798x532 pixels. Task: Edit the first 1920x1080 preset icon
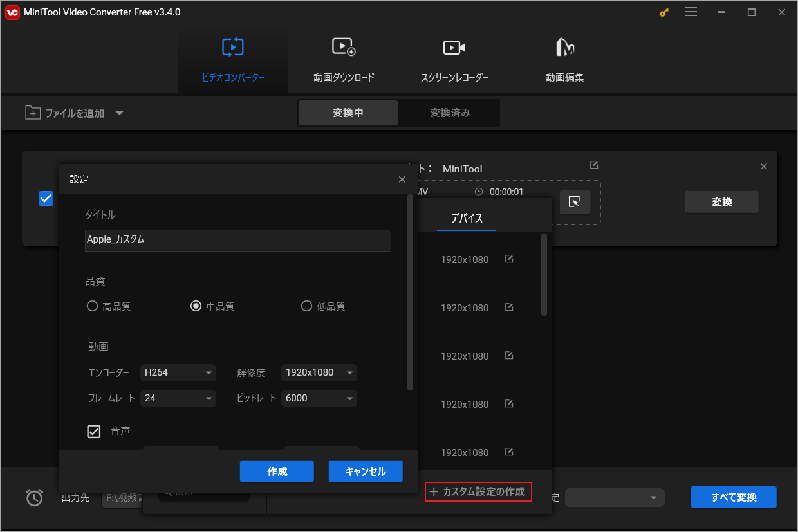click(509, 259)
